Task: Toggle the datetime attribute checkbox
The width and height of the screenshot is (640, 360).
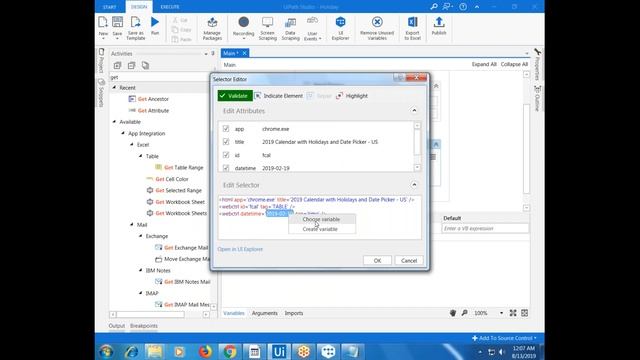Action: tap(226, 168)
